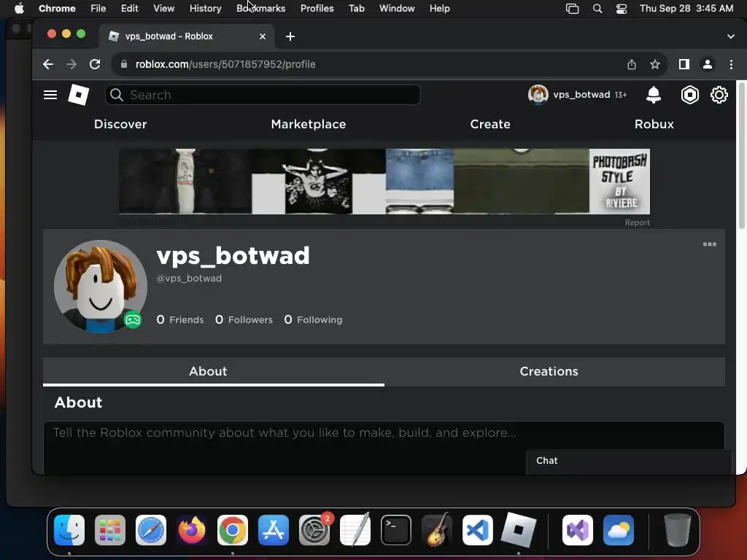
Task: Go to the Create page
Action: tap(490, 124)
